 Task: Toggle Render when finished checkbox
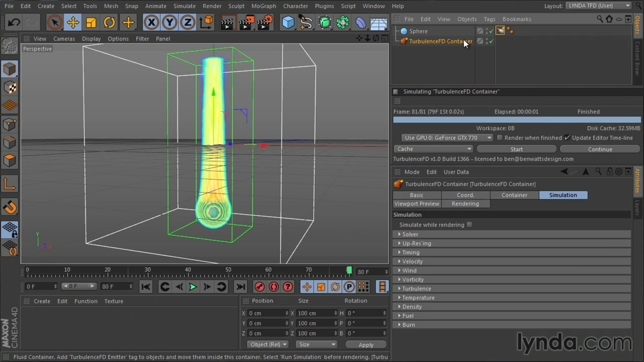pyautogui.click(x=500, y=138)
